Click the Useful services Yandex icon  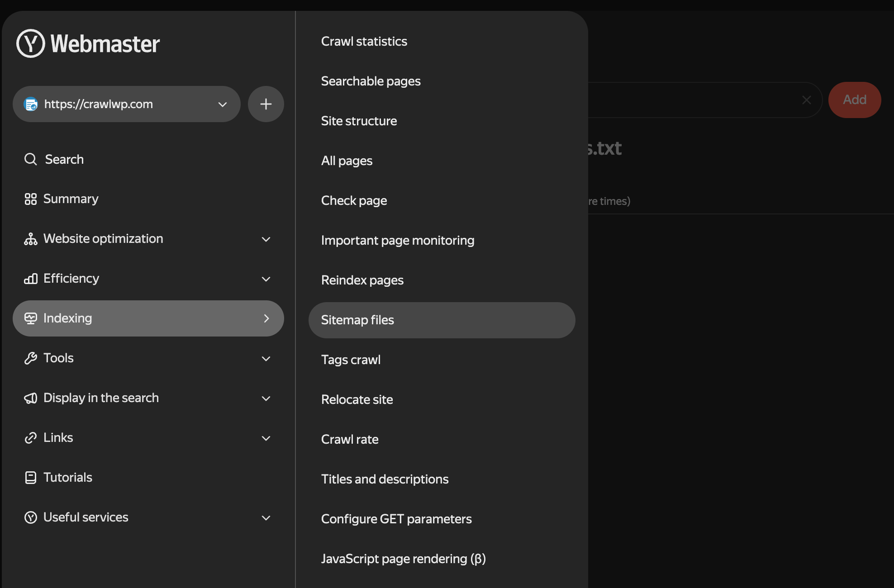[30, 517]
